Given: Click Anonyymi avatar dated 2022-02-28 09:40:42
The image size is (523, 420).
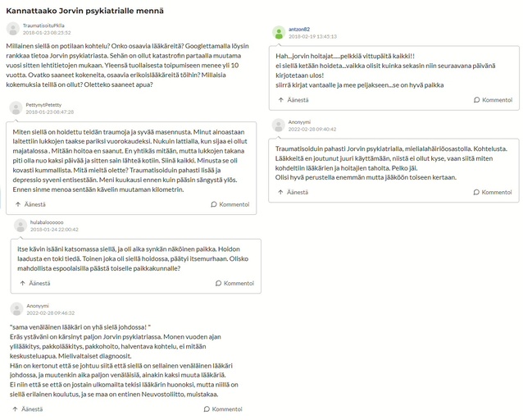Looking at the screenshot, I should pos(278,125).
